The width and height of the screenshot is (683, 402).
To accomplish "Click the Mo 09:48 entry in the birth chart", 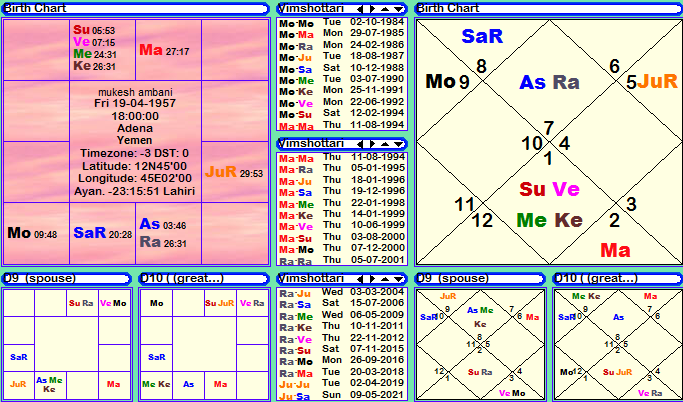I will click(32, 233).
